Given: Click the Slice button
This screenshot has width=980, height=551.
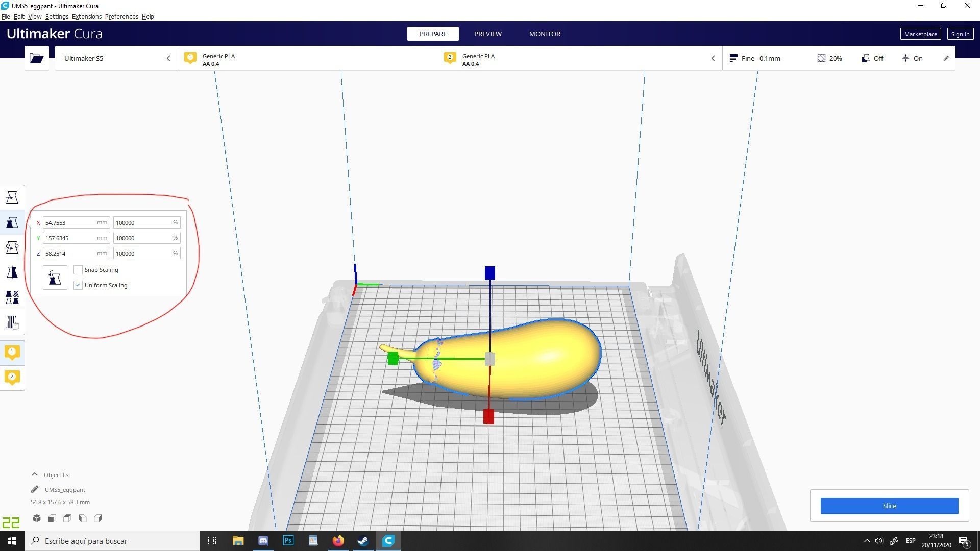Looking at the screenshot, I should pyautogui.click(x=889, y=506).
